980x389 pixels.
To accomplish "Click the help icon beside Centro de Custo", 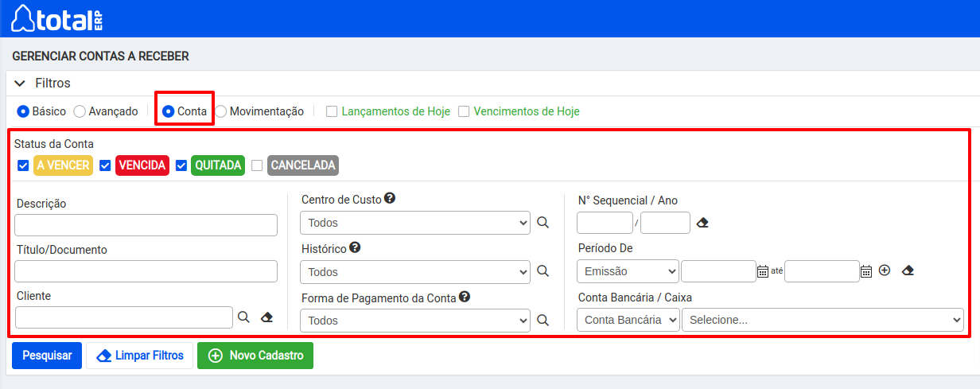I will click(x=390, y=198).
